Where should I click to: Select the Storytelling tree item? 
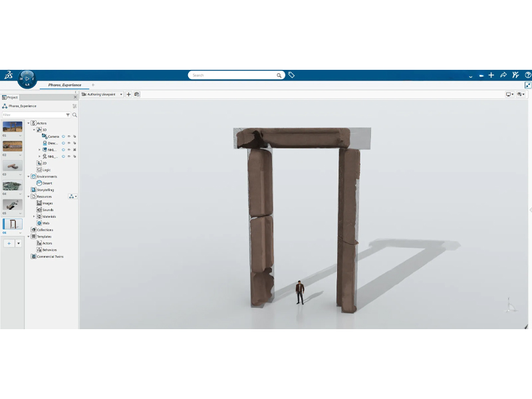(45, 190)
